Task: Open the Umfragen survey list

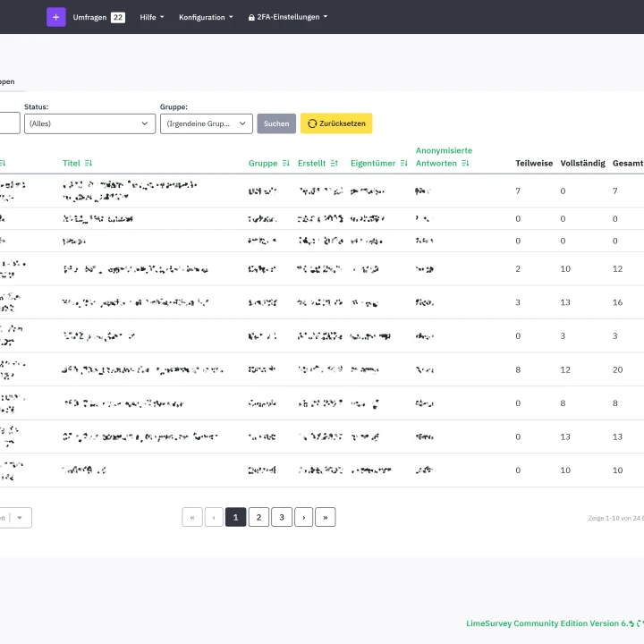Action: pos(89,17)
